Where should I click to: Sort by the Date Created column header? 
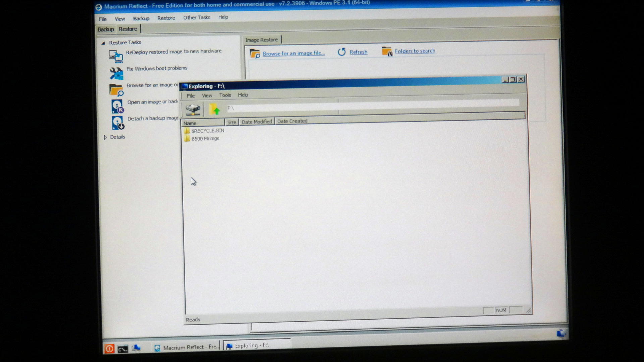292,121
